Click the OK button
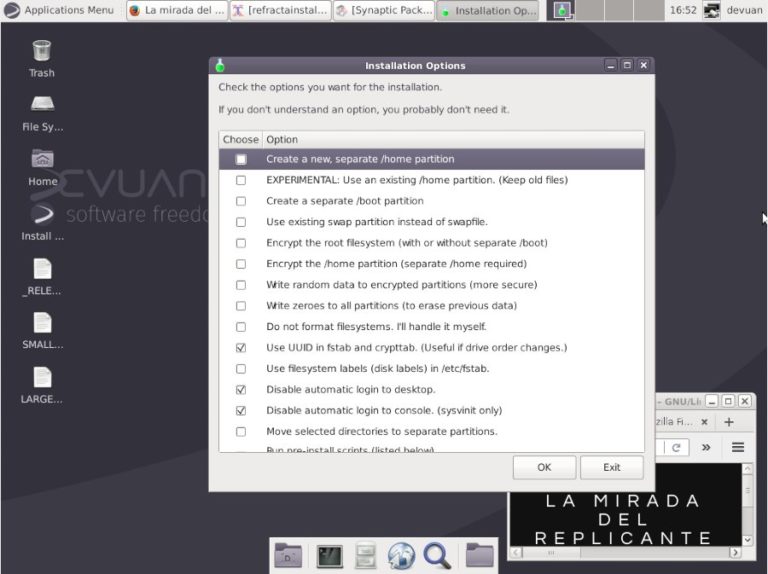 click(x=544, y=467)
